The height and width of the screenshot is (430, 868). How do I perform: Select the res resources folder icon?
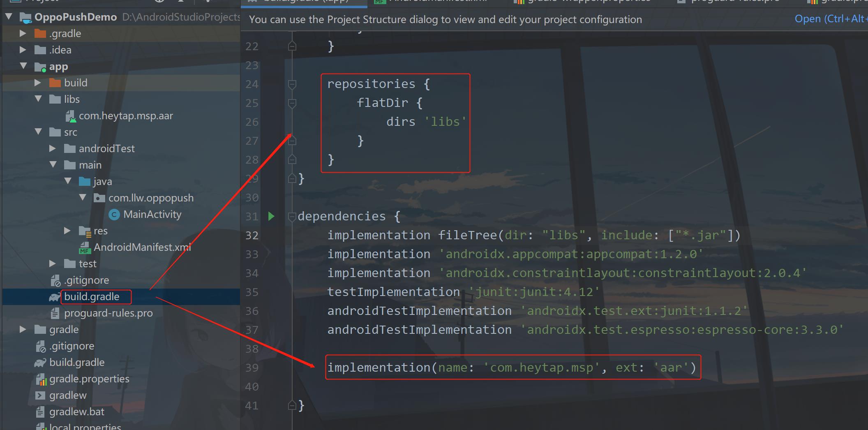tap(85, 231)
